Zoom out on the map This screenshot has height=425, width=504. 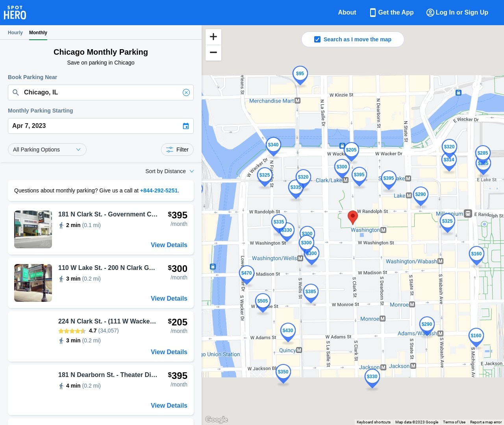[213, 52]
